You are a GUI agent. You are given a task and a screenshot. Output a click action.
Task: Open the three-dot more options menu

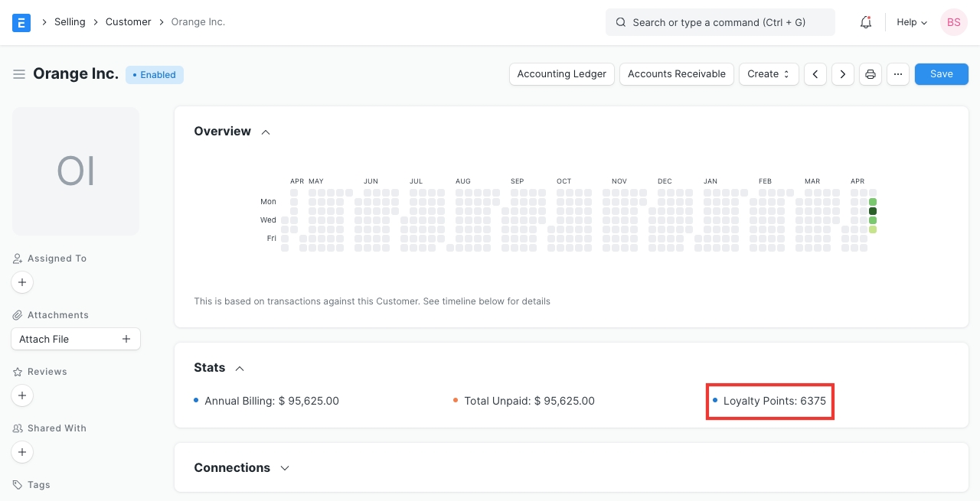pyautogui.click(x=898, y=74)
